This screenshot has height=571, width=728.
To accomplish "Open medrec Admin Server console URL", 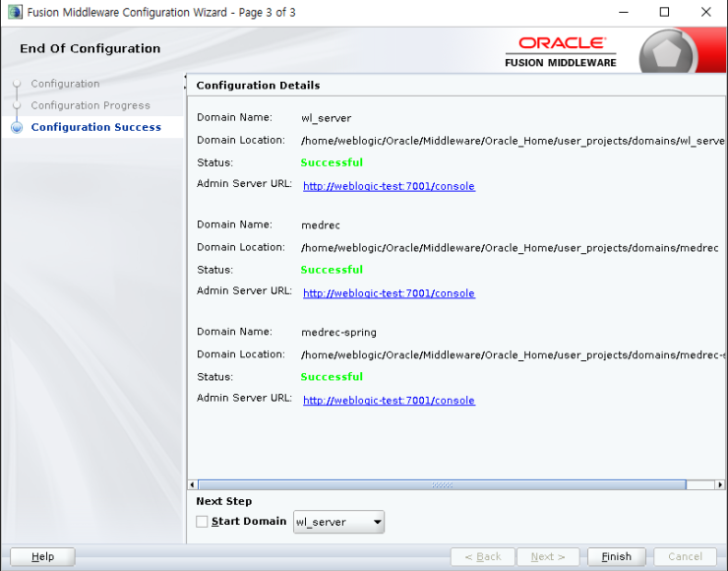I will pyautogui.click(x=389, y=293).
